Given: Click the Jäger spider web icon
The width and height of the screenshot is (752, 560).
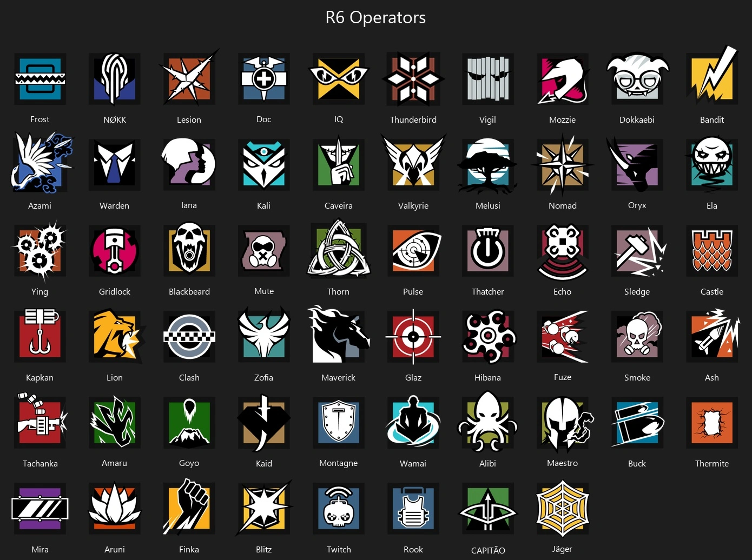Looking at the screenshot, I should coord(563,509).
